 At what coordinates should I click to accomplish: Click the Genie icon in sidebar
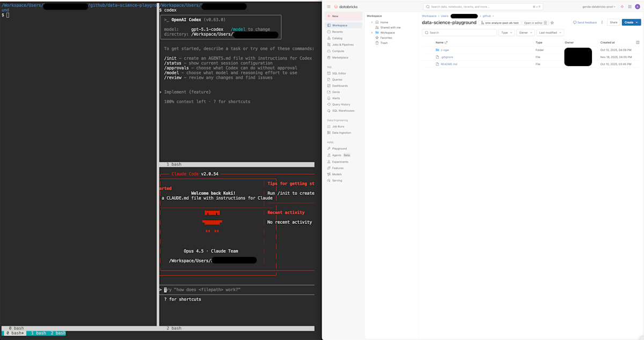click(x=329, y=92)
